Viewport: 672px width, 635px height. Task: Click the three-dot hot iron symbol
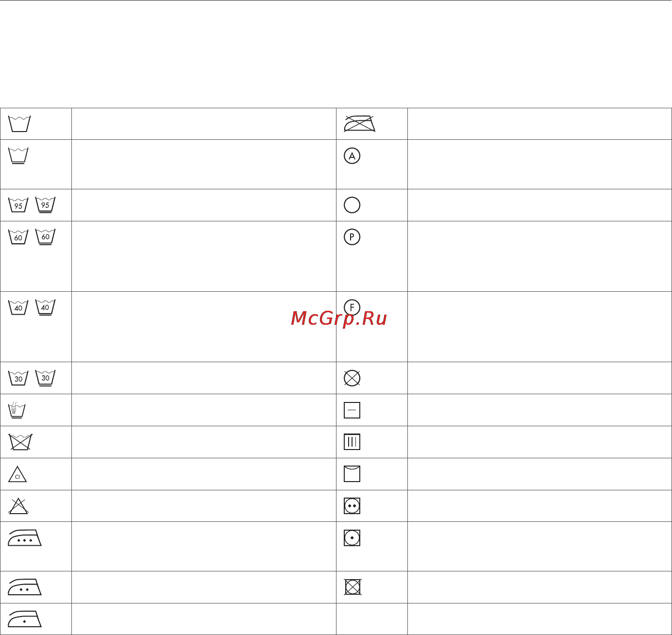(25, 538)
